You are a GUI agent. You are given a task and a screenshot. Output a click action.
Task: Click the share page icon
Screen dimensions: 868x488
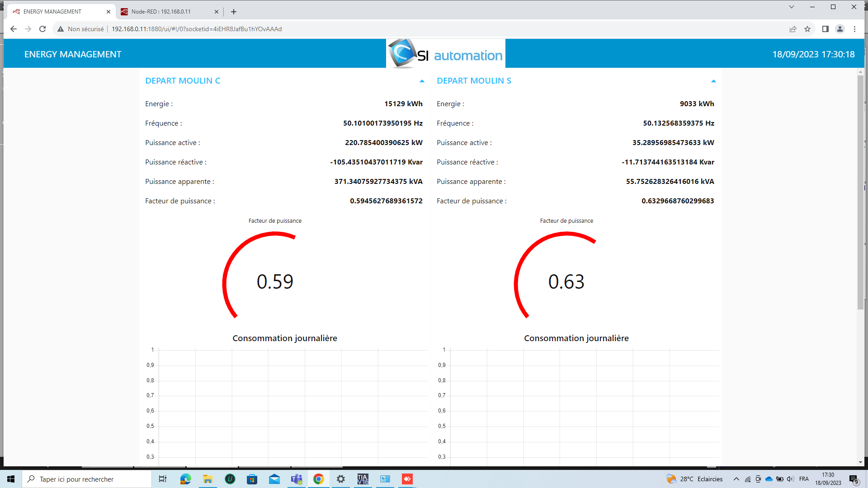tap(793, 29)
